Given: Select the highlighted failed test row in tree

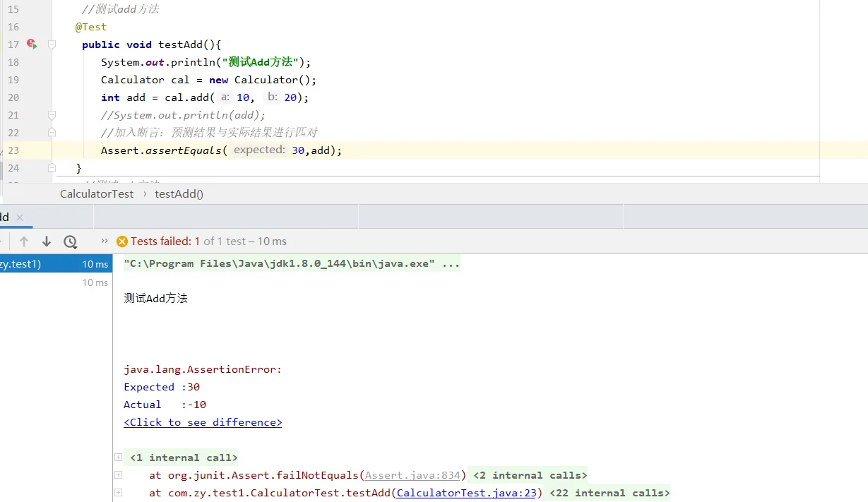Looking at the screenshot, I should [55, 264].
